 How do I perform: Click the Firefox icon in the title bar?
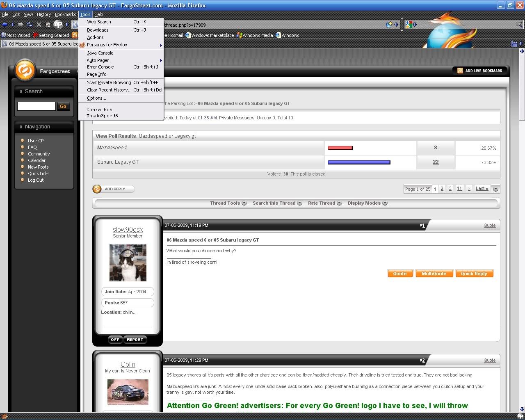coord(4,5)
